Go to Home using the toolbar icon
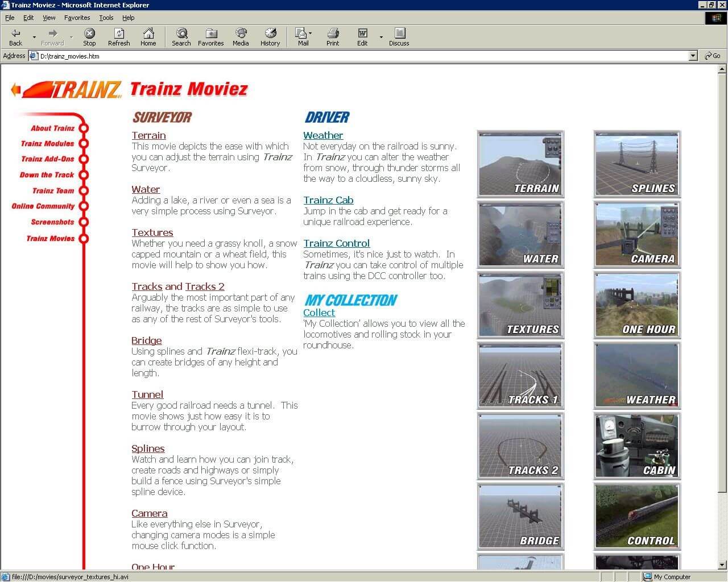Viewport: 728px width, 582px height. [148, 37]
